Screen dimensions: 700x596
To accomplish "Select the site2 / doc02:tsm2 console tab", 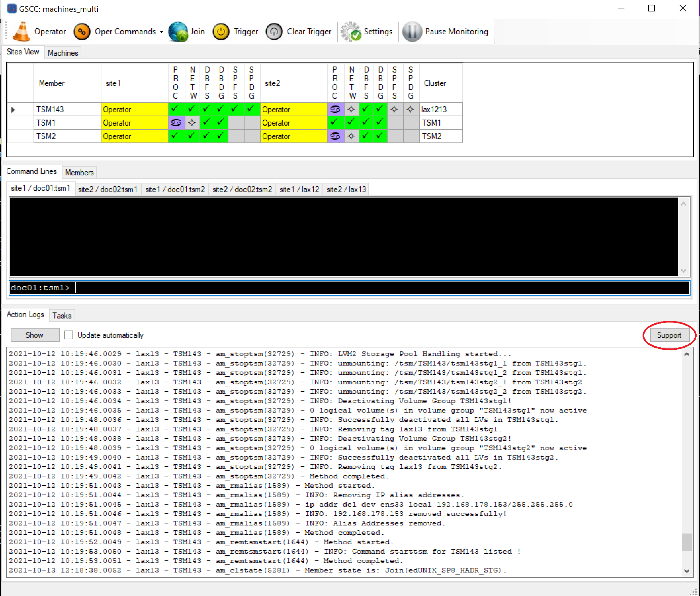I will coord(242,189).
